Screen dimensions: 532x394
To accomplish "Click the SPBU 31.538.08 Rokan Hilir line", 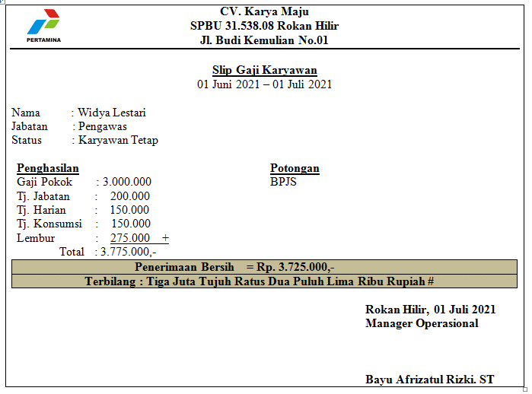I will coord(264,26).
